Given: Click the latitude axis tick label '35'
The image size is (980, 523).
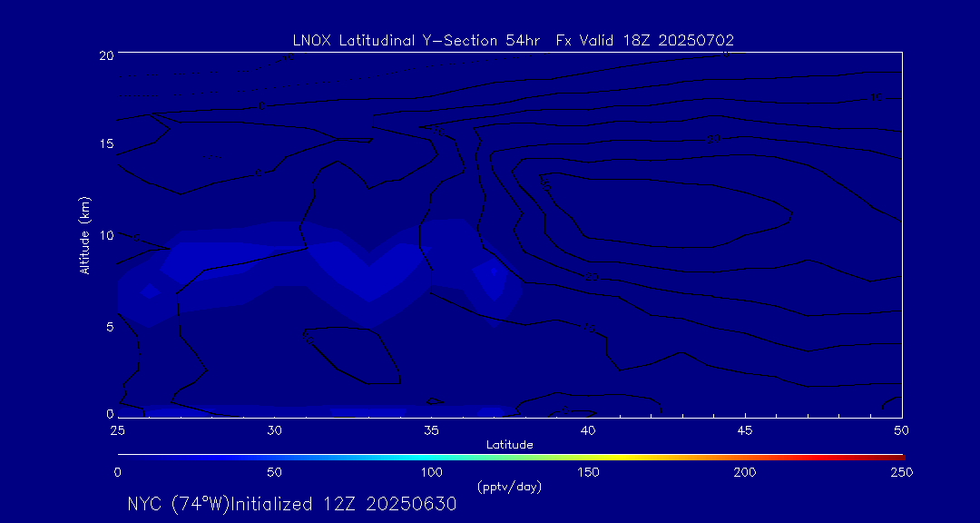Looking at the screenshot, I should tap(431, 430).
